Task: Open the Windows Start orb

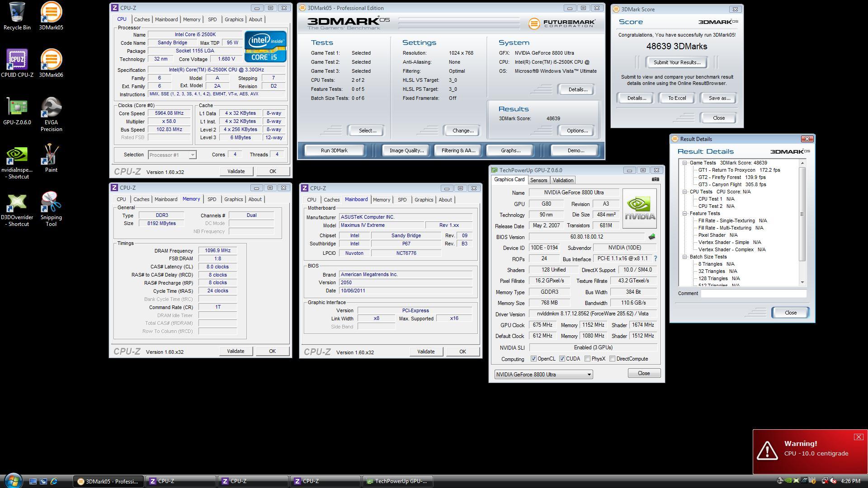Action: [13, 480]
